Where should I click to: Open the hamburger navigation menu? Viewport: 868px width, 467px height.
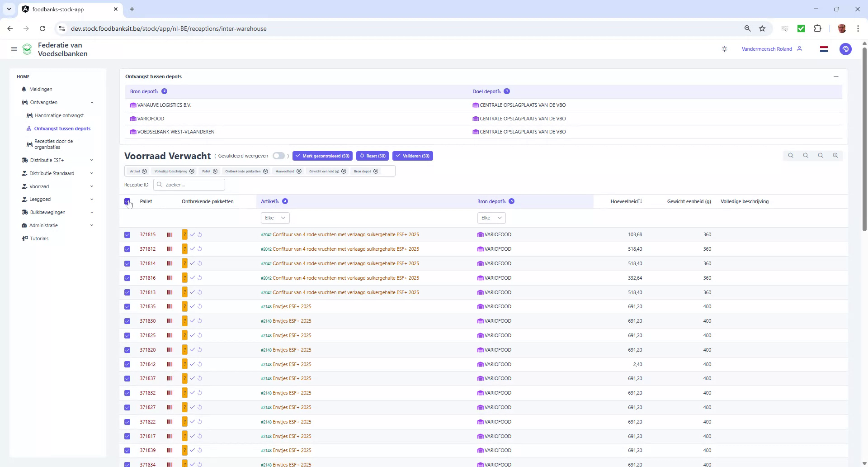(x=14, y=49)
